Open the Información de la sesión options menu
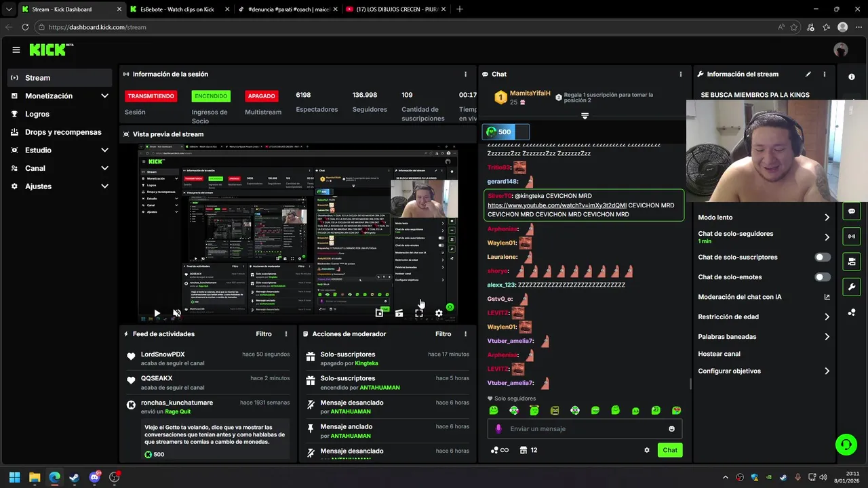868x488 pixels. tap(465, 74)
